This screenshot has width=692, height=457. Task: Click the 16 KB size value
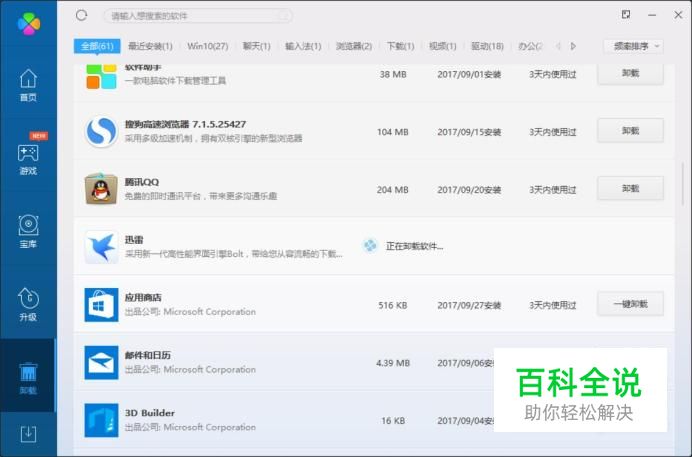click(393, 421)
